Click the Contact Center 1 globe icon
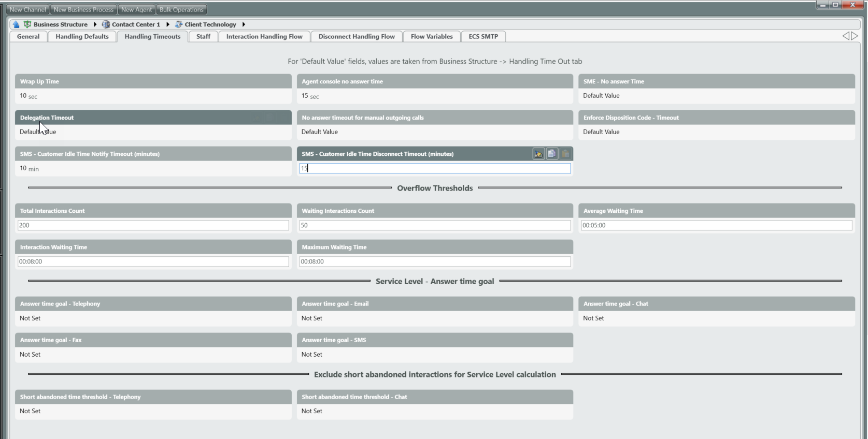The image size is (868, 439). pos(106,24)
